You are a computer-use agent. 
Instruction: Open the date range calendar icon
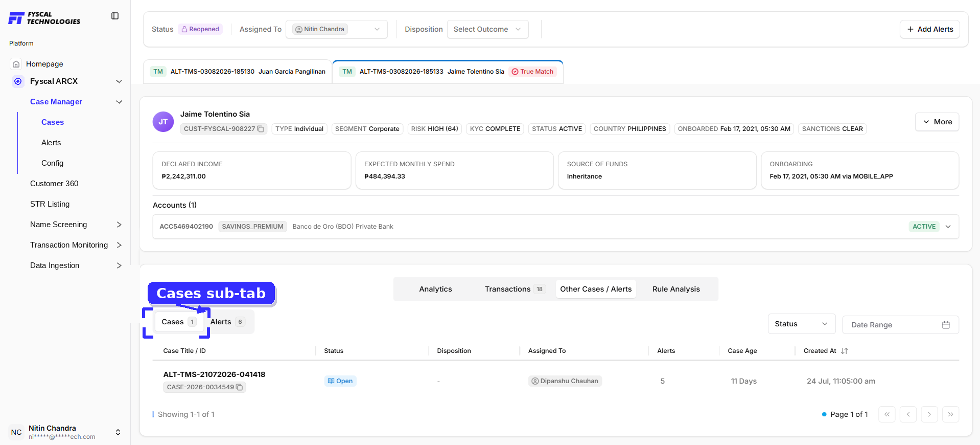click(946, 325)
